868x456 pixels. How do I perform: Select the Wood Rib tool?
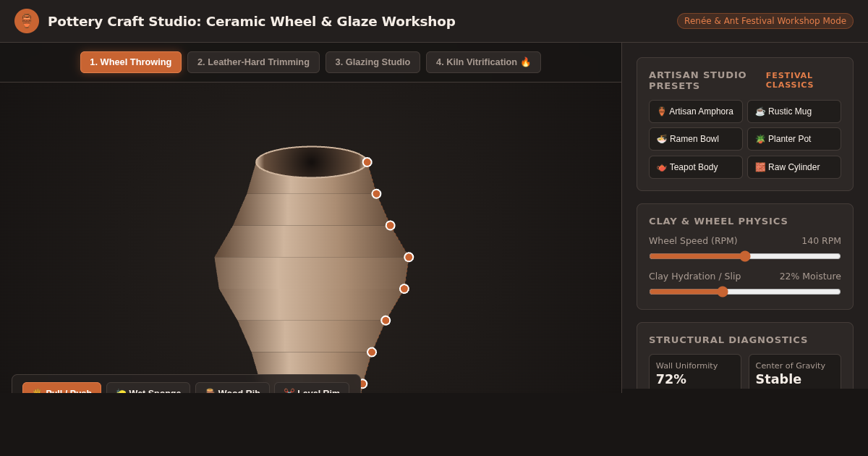[x=232, y=387]
